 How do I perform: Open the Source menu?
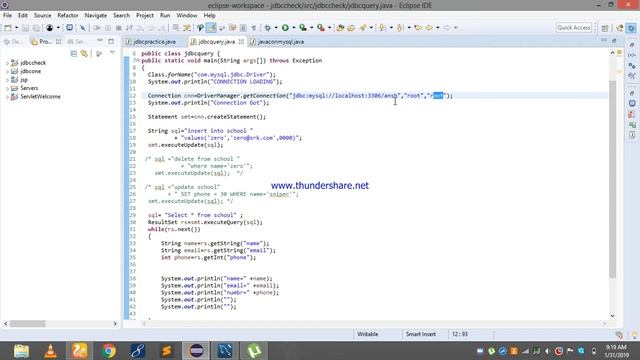click(42, 16)
